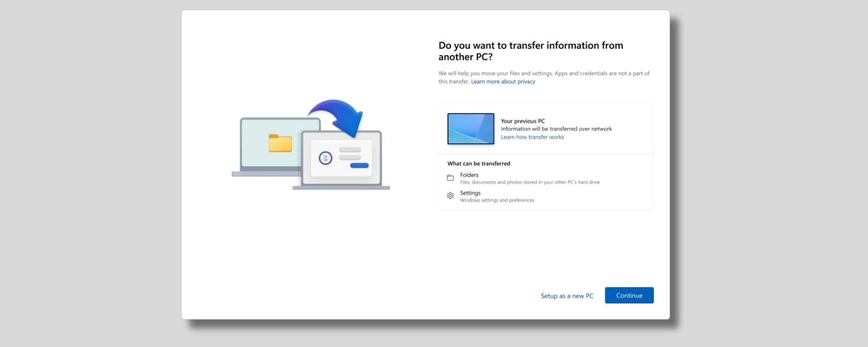Click the user profile icon in the illustration
868x347 pixels.
click(325, 158)
